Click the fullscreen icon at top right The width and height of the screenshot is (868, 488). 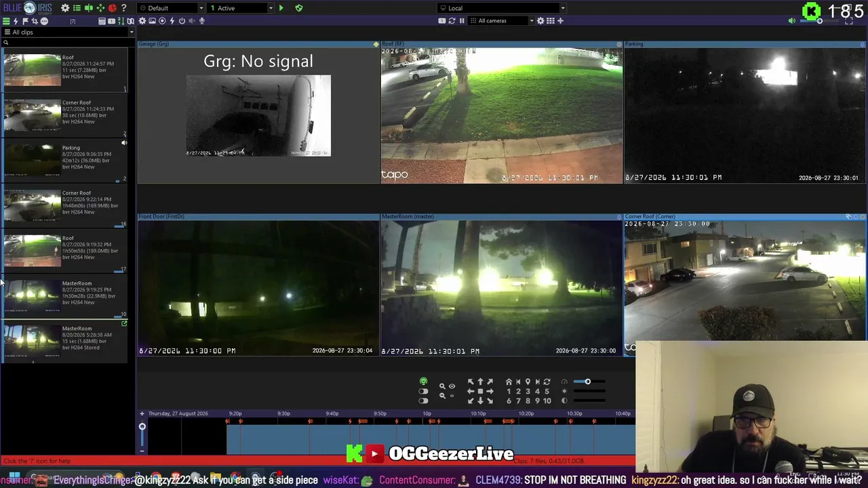[849, 21]
